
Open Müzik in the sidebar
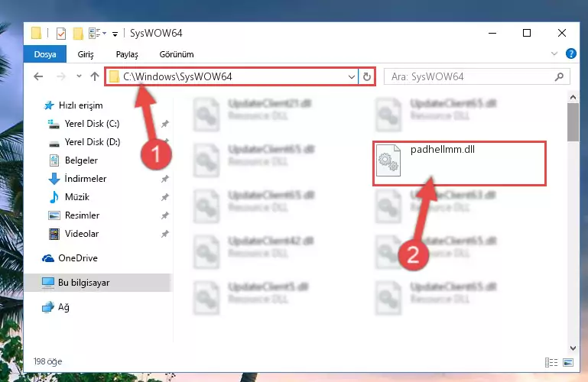(x=70, y=197)
